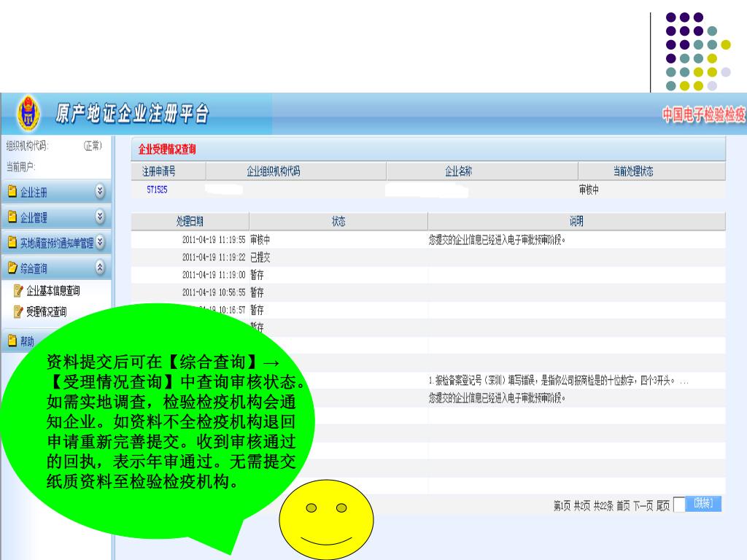
Task: Select 受理情况查询 in sidebar
Action: pyautogui.click(x=46, y=312)
